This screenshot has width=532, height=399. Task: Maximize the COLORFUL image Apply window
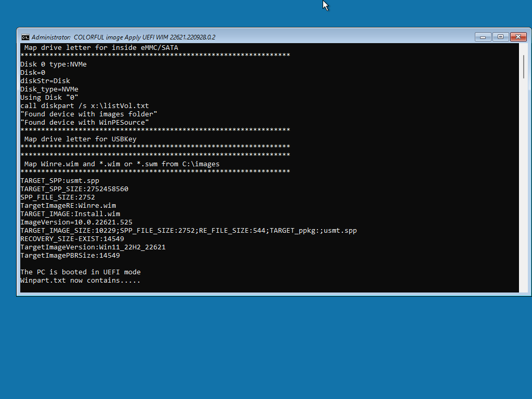[x=500, y=37]
